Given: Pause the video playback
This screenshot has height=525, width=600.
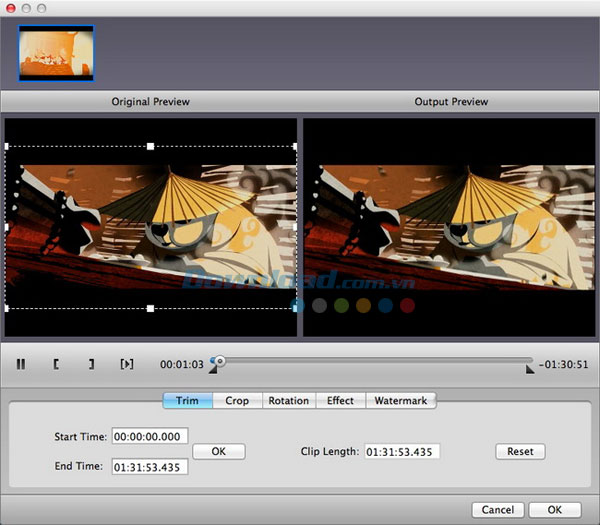Looking at the screenshot, I should [21, 364].
